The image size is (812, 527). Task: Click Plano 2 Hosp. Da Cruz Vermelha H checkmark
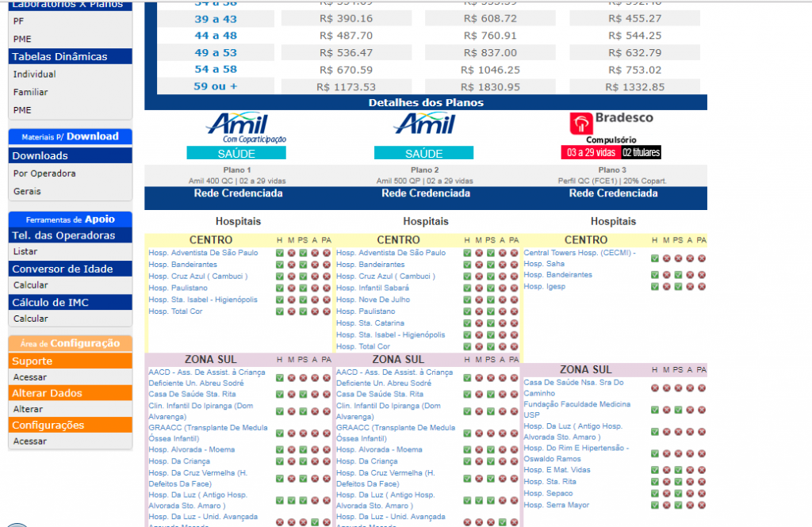(x=467, y=479)
